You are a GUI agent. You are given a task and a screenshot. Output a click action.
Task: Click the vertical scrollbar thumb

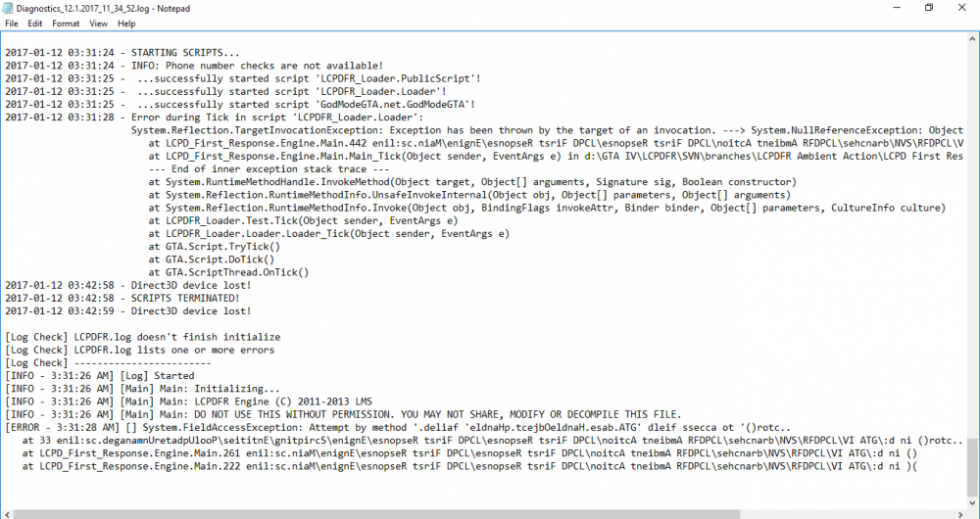974,466
